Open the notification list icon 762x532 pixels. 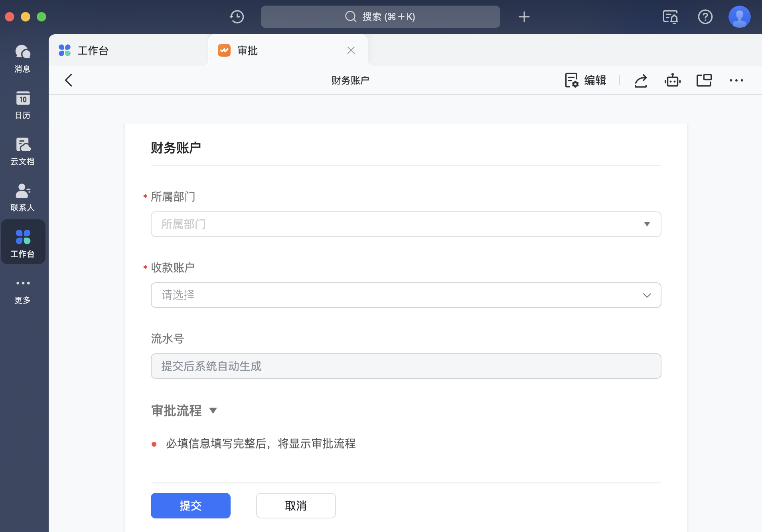click(x=671, y=17)
